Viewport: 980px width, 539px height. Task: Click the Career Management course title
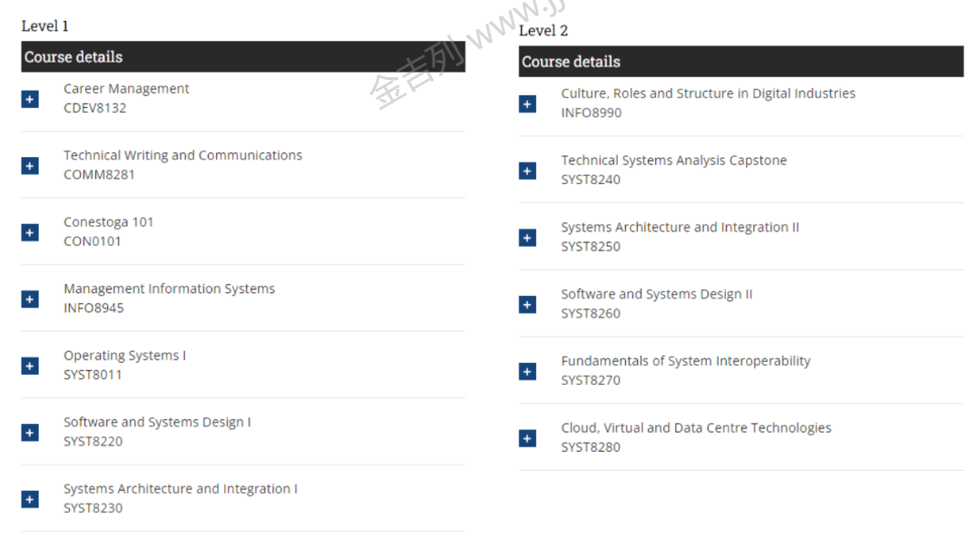pos(126,89)
